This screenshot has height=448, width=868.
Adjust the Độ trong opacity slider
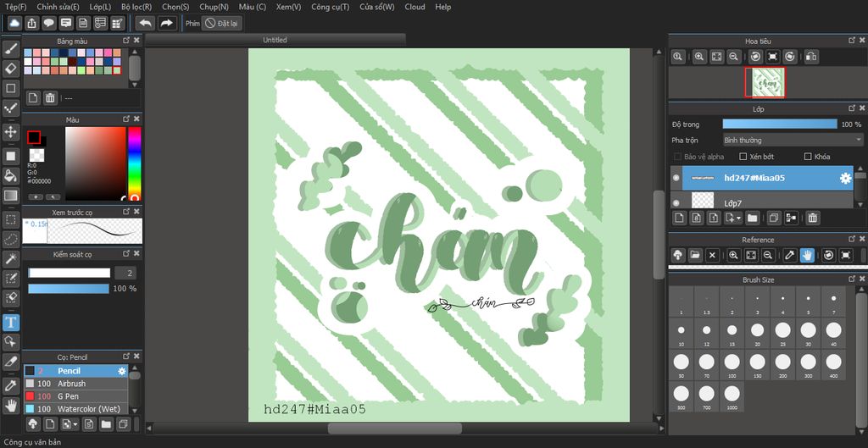coord(780,124)
